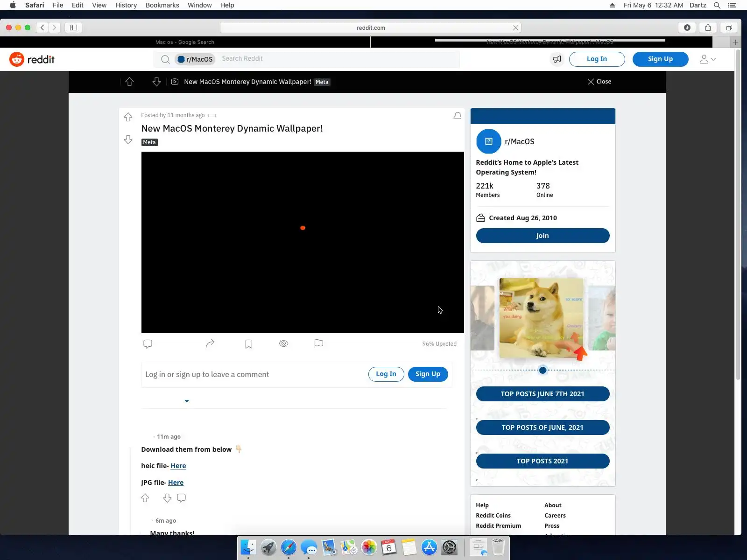Go forward with Safari's forward arrow
Screen dimensions: 747x560
55,28
